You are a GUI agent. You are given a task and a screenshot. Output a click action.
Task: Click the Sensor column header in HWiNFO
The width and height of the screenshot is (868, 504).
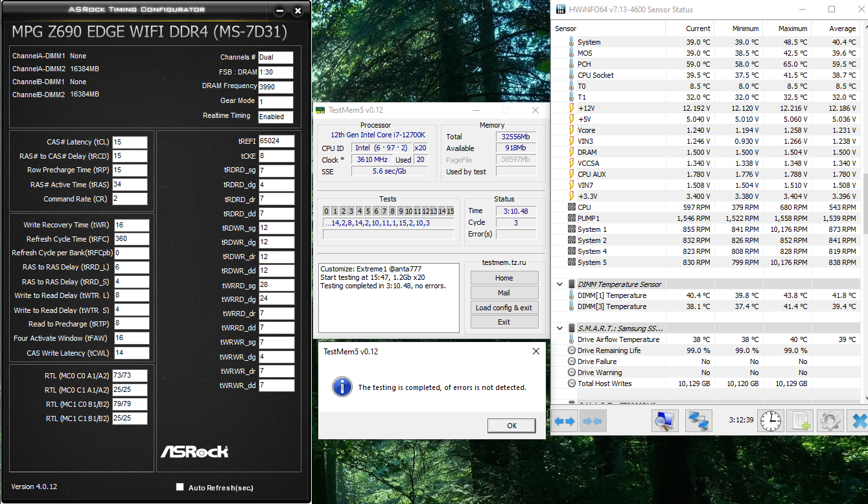tap(609, 29)
